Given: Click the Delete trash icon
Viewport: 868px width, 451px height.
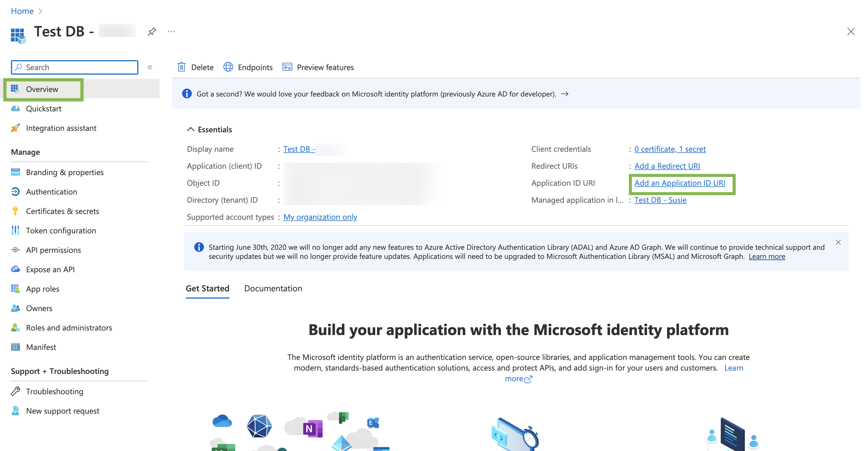Looking at the screenshot, I should click(x=181, y=67).
